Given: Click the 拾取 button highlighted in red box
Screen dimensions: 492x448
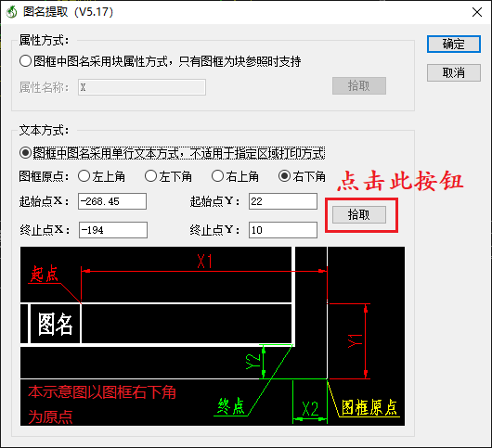Looking at the screenshot, I should (x=359, y=215).
